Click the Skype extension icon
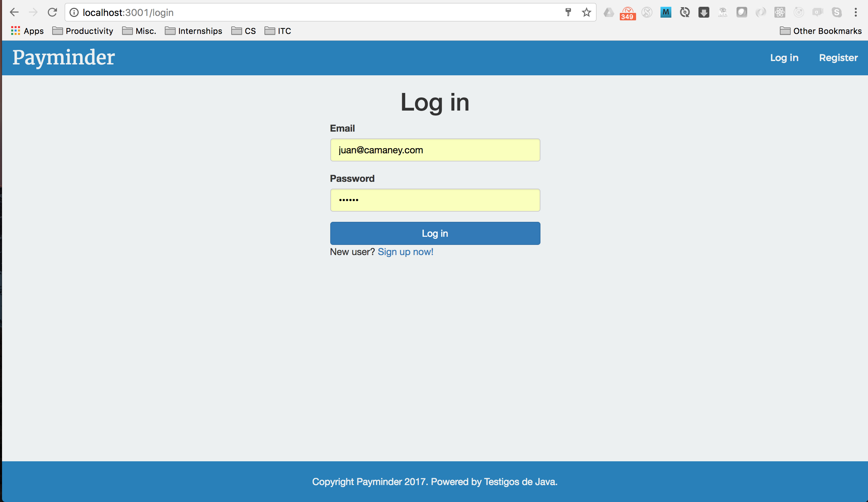This screenshot has width=868, height=502. 836,13
